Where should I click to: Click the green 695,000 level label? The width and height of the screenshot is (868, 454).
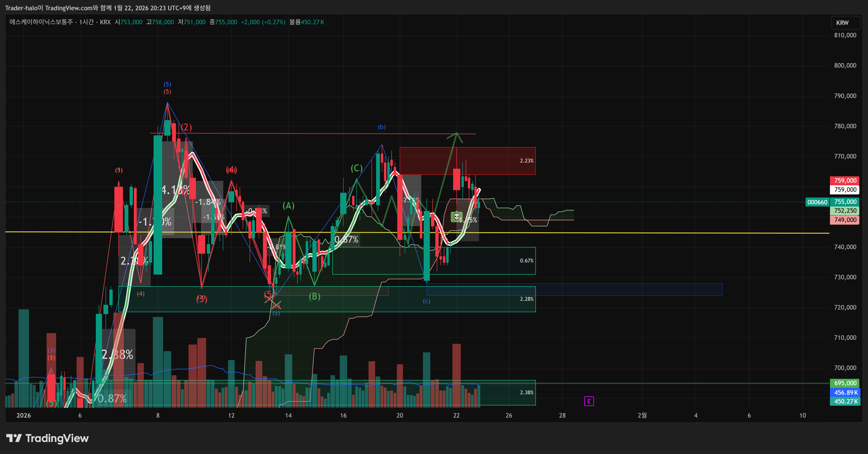pyautogui.click(x=845, y=383)
